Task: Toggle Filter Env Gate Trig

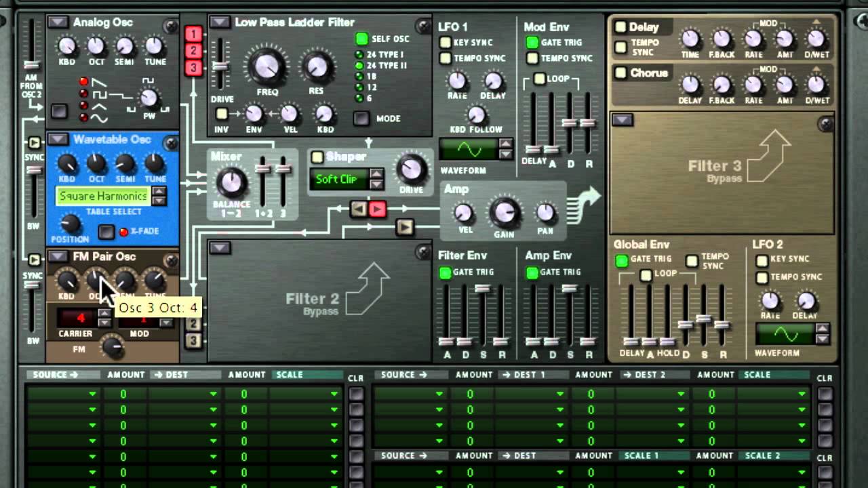Action: pos(446,272)
